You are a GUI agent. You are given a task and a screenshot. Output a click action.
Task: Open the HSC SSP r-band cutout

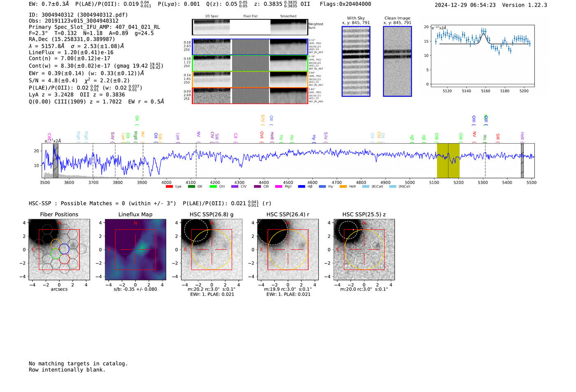288,250
